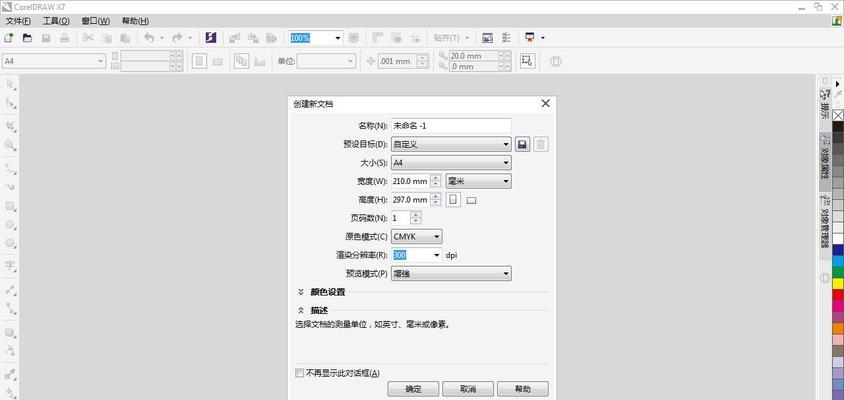Viewport: 844px width, 400px height.
Task: Open the 毫米 units dropdown
Action: (x=479, y=181)
